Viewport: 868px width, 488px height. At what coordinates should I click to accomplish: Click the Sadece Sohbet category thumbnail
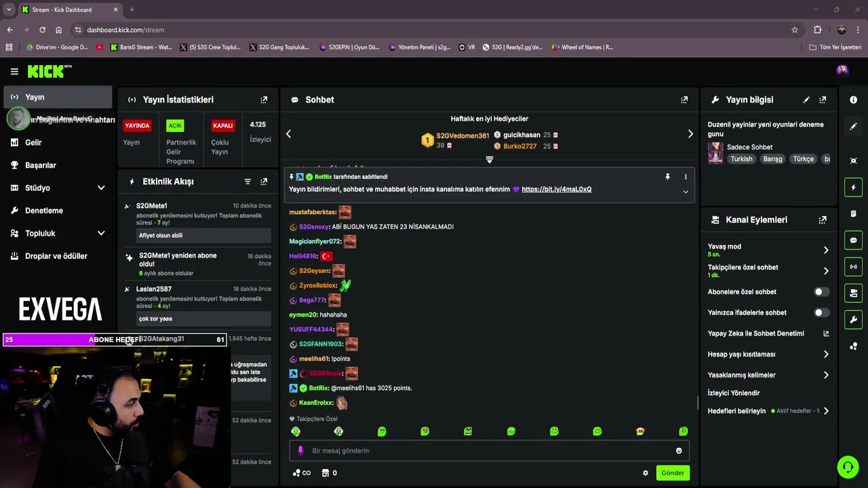(x=715, y=153)
